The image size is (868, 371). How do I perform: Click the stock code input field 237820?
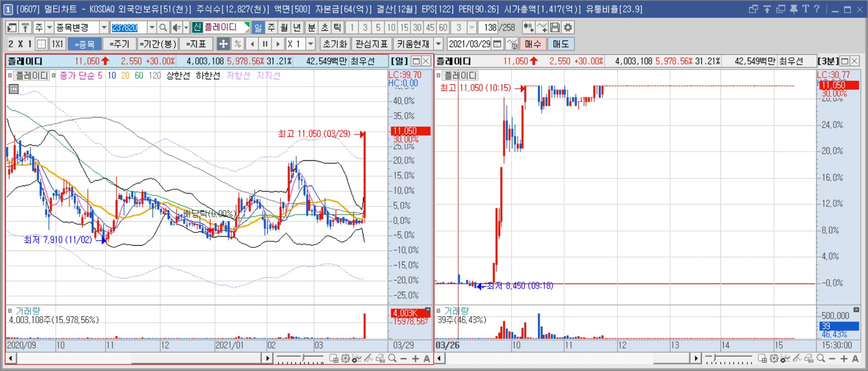(x=129, y=27)
